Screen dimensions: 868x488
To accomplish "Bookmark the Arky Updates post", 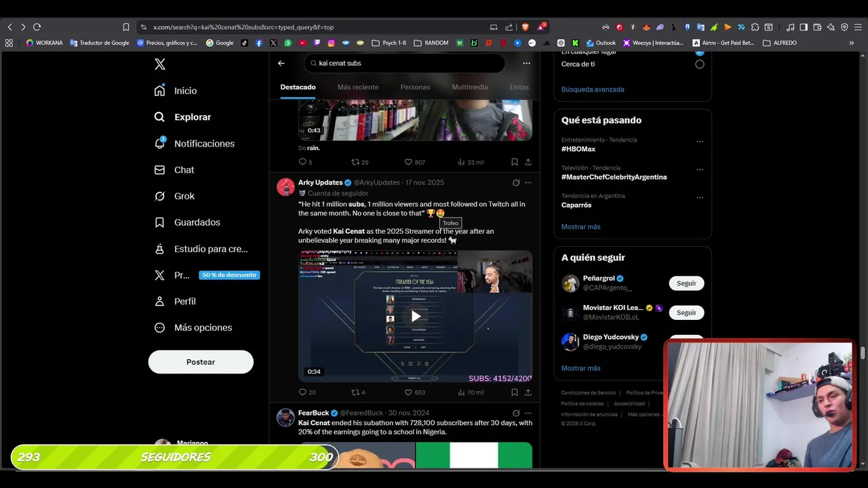I will (515, 392).
